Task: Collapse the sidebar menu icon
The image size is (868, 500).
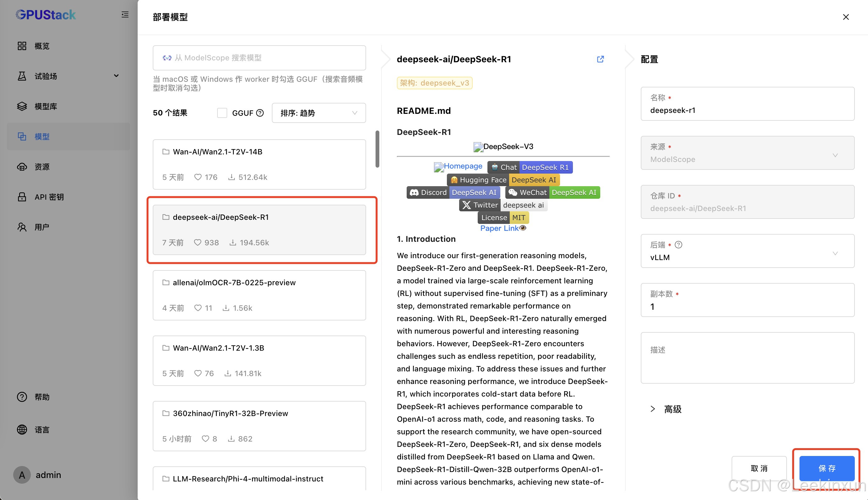Action: 125,14
